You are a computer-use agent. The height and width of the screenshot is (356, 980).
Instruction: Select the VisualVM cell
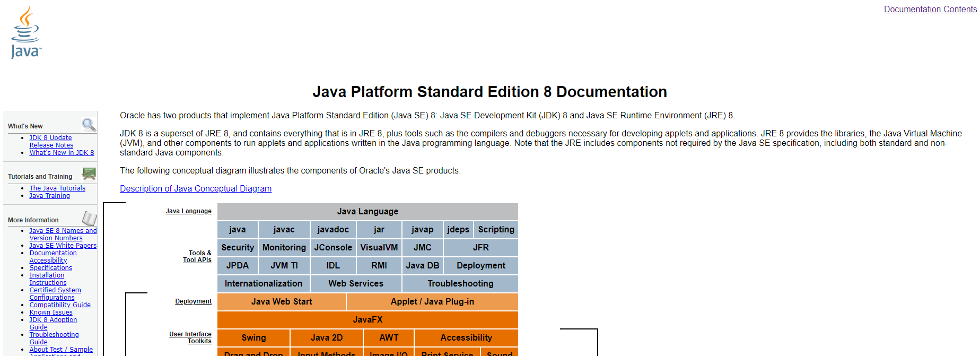[379, 247]
